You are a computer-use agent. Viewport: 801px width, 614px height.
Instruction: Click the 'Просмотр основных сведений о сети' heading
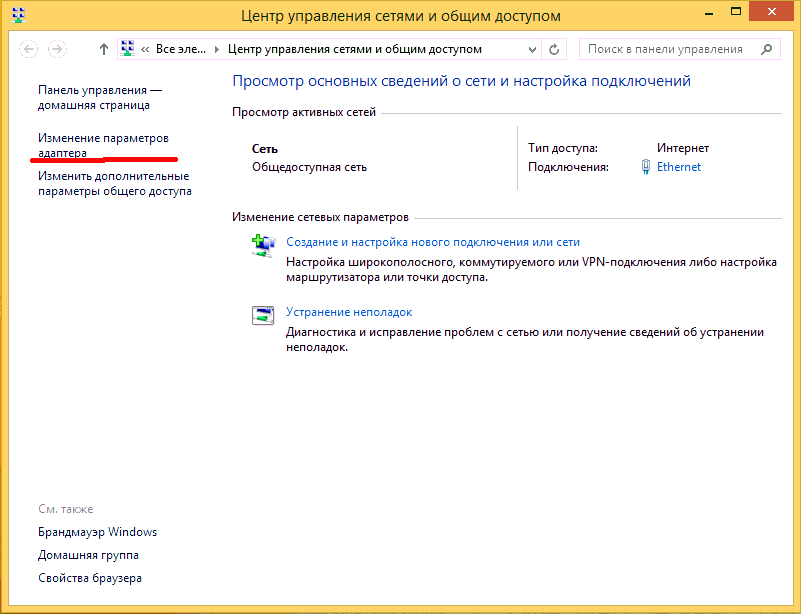click(x=461, y=81)
